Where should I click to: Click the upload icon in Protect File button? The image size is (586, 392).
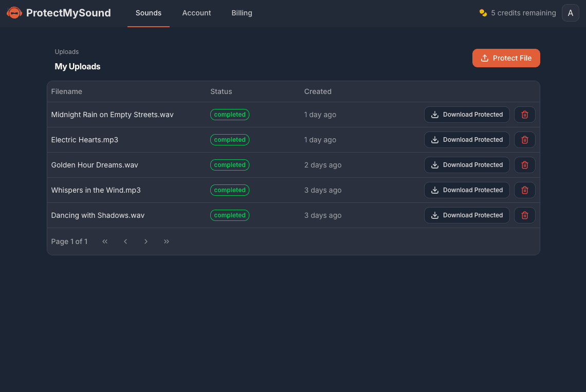click(x=484, y=58)
